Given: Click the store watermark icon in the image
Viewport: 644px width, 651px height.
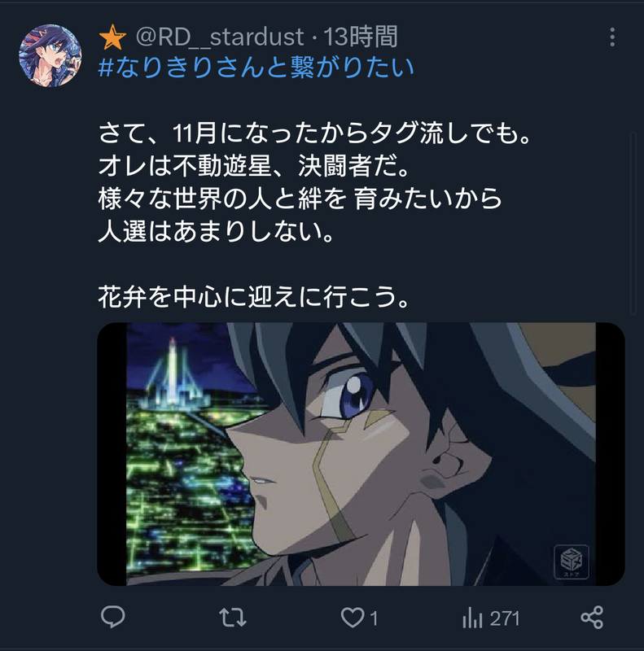Looking at the screenshot, I should [572, 561].
